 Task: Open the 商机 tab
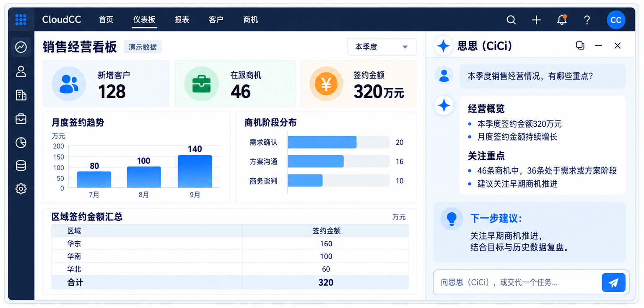point(250,20)
